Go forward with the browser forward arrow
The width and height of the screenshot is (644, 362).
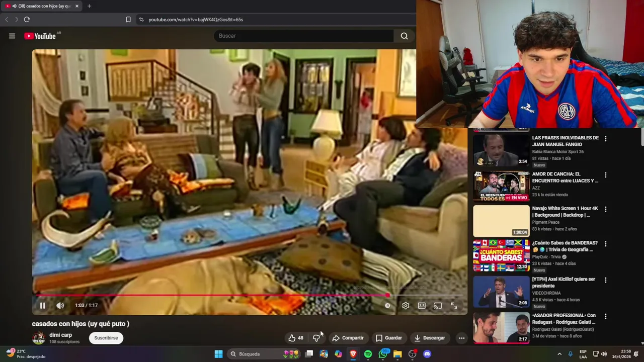[x=16, y=20]
